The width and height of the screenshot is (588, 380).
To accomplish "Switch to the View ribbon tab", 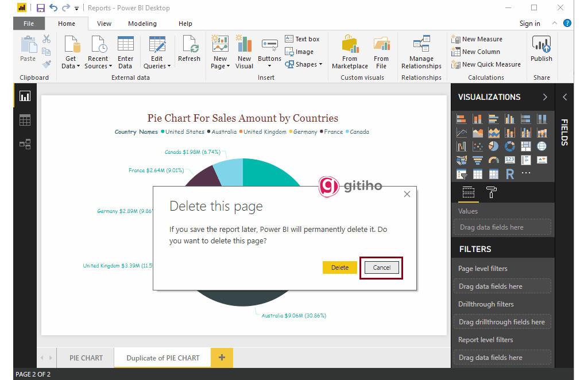I will coord(104,24).
